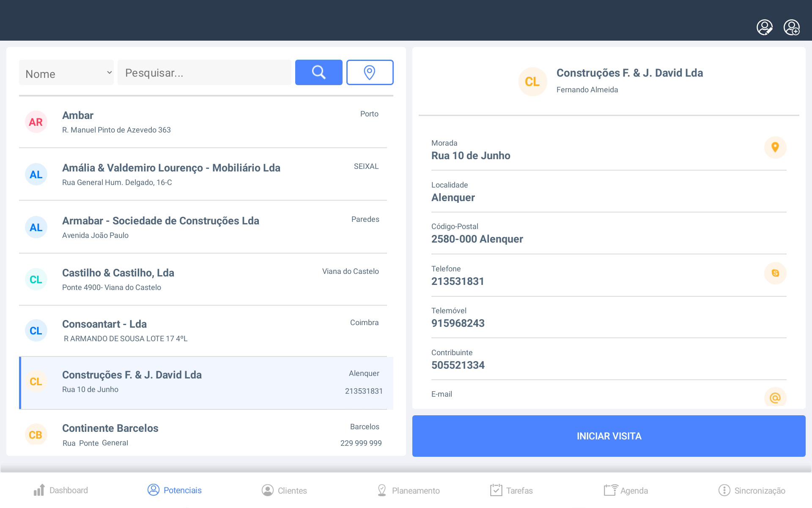Open the Agenda tab

click(x=626, y=490)
